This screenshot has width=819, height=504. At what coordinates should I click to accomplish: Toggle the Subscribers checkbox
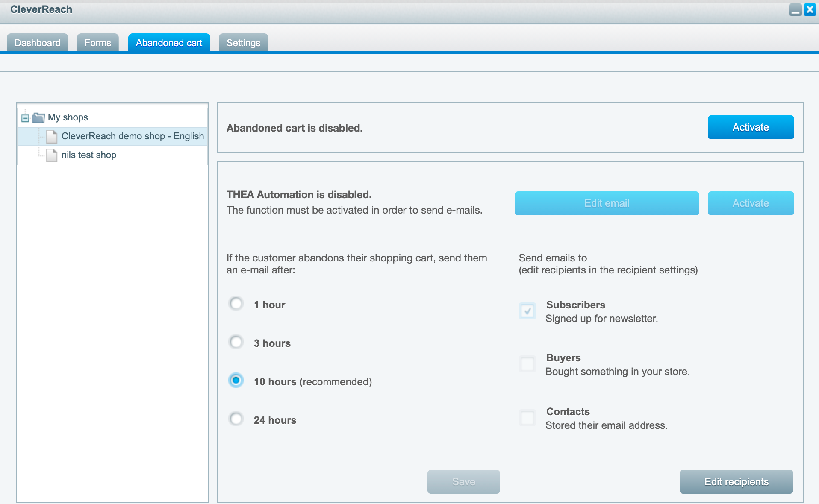pos(527,311)
